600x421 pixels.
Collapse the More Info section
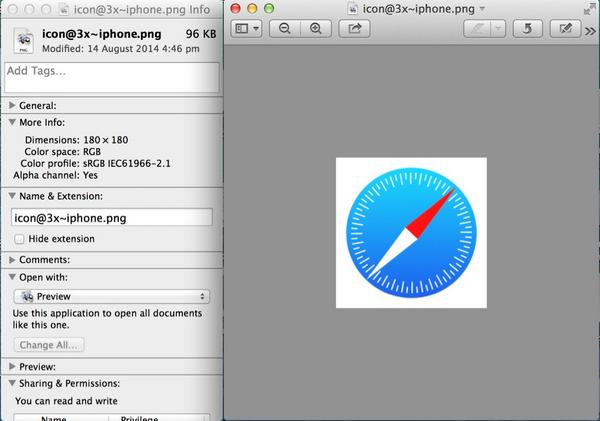[12, 122]
